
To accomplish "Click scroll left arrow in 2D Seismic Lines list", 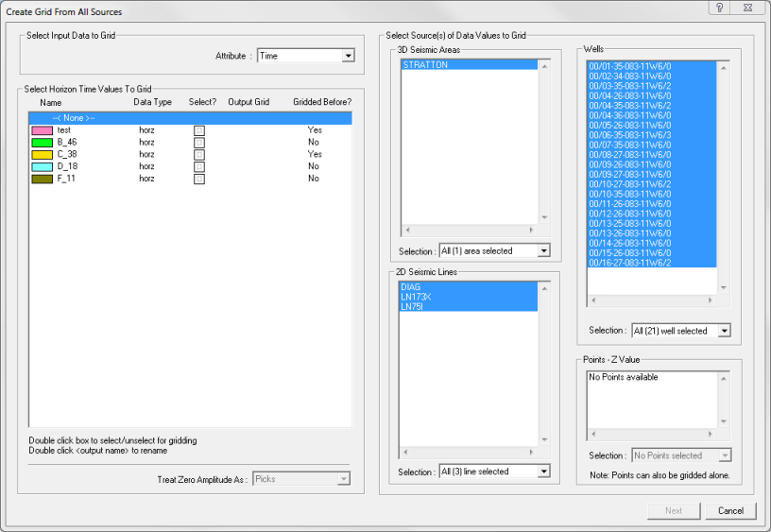I will coord(405,452).
